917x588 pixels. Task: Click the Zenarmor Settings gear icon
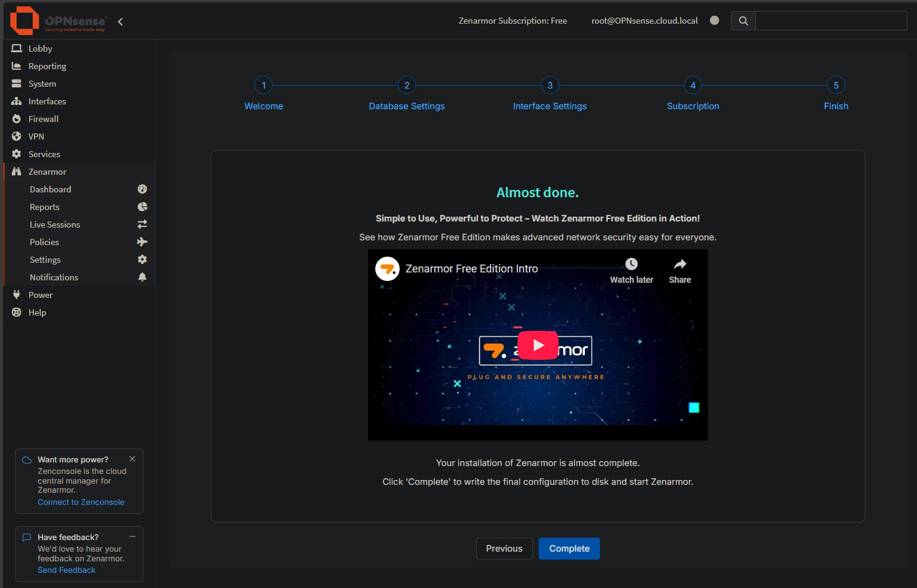142,260
